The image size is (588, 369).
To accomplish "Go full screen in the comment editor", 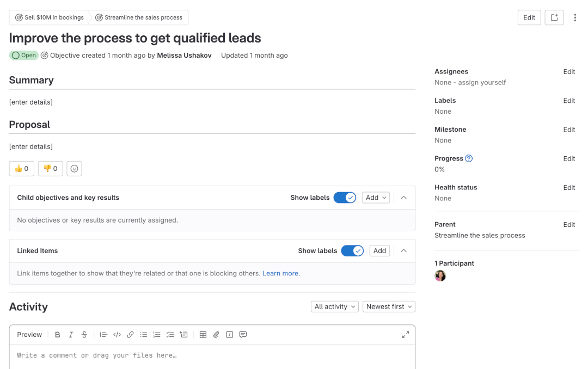I will tap(405, 334).
